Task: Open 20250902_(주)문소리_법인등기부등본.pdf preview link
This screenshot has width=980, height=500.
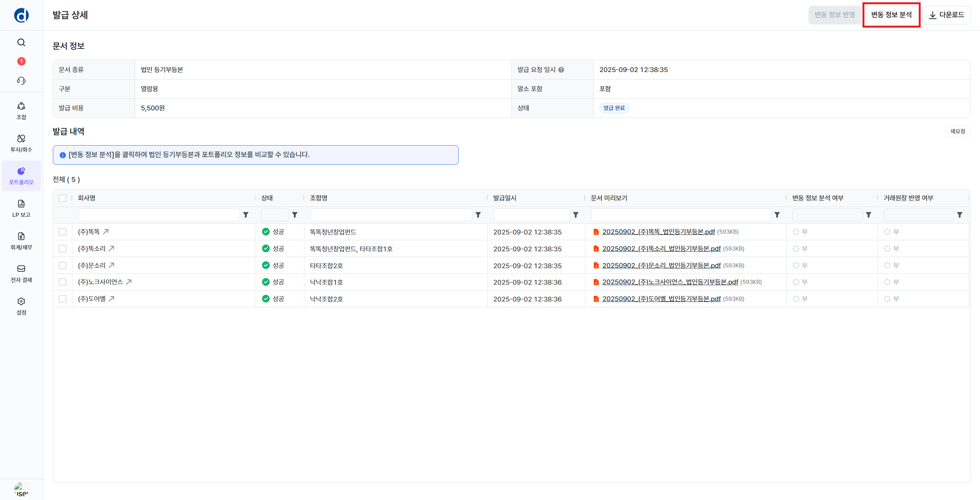Action: (x=661, y=266)
